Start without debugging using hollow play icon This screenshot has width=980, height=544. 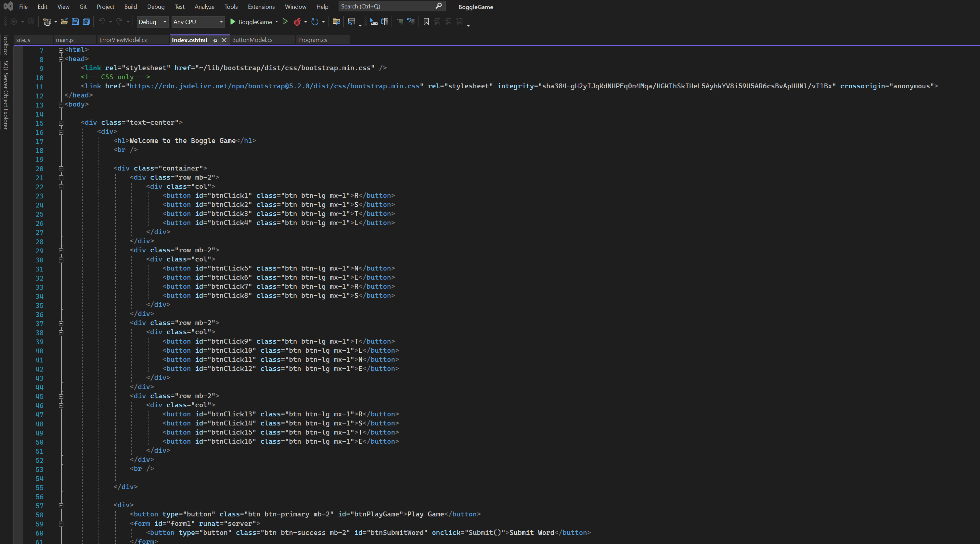pos(285,22)
